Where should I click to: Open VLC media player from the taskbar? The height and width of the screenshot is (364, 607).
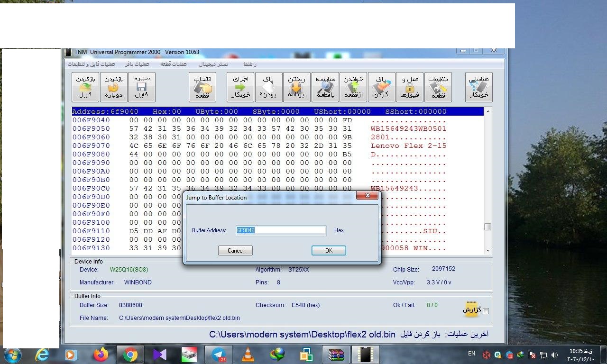248,355
